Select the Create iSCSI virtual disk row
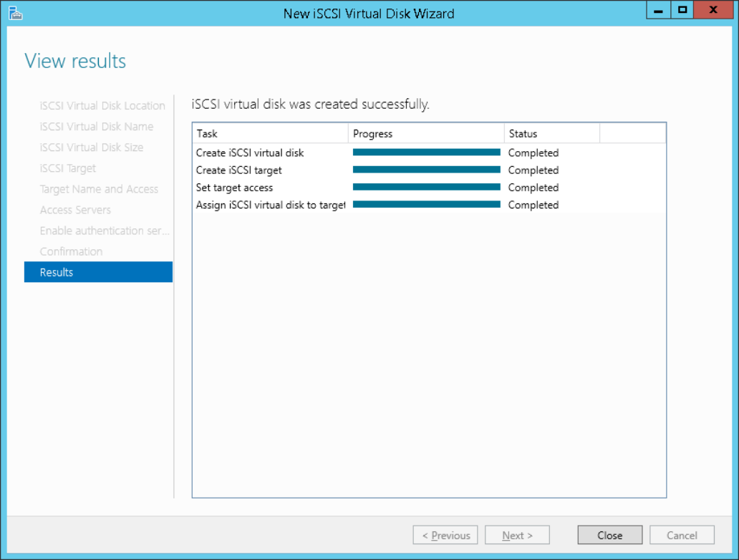This screenshot has width=739, height=560. tap(250, 153)
